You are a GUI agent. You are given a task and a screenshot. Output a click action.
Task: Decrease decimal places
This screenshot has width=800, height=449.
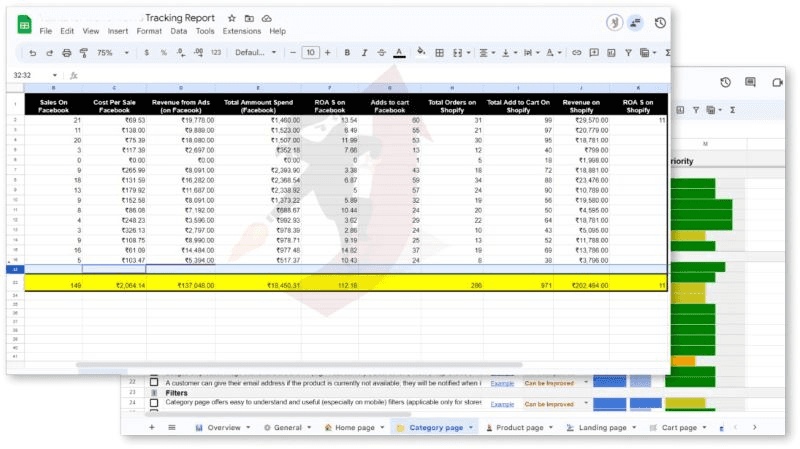point(181,53)
